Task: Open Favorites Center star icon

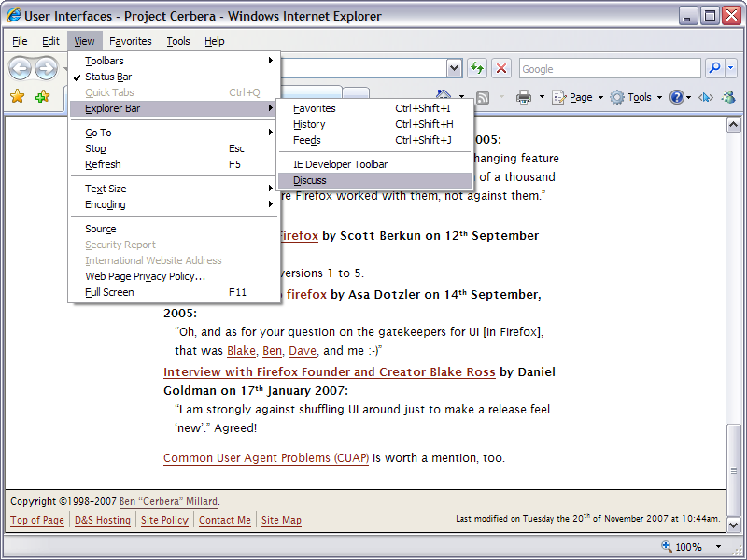Action: pyautogui.click(x=18, y=97)
